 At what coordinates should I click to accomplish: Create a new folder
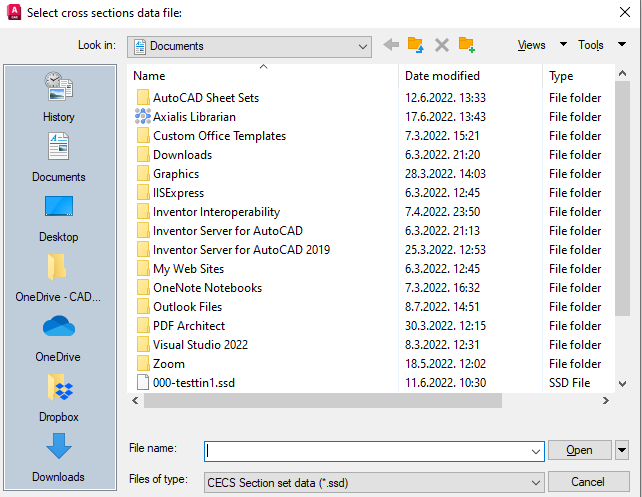click(467, 45)
